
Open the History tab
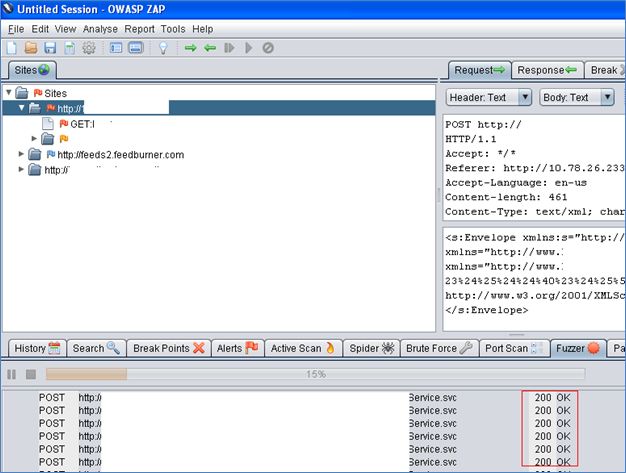click(37, 348)
